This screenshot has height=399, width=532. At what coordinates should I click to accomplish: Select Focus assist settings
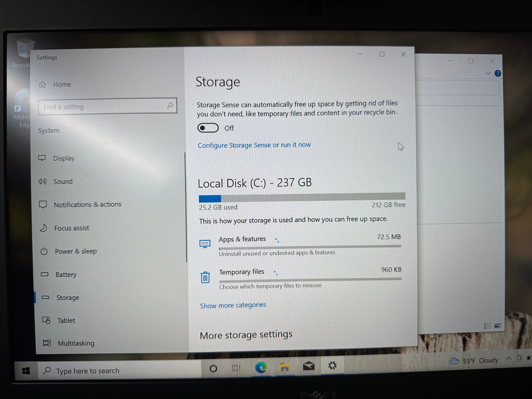[71, 228]
